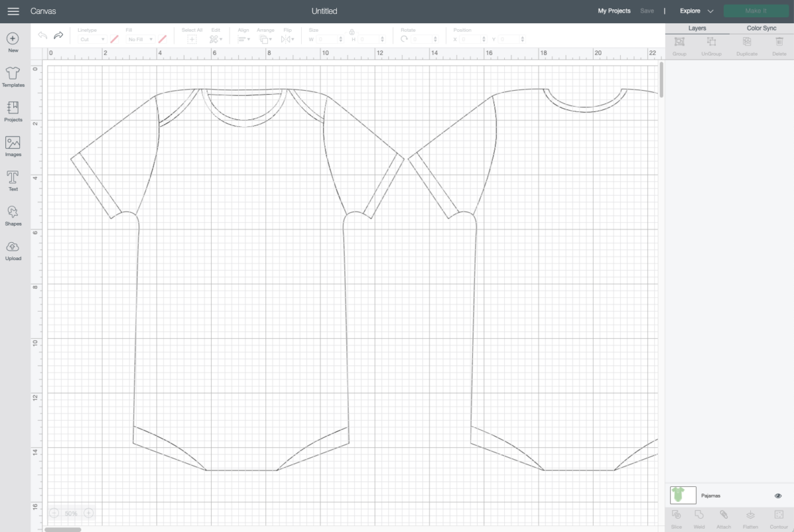Open the Fill No Fill dropdown
This screenshot has height=532, width=794.
[140, 40]
